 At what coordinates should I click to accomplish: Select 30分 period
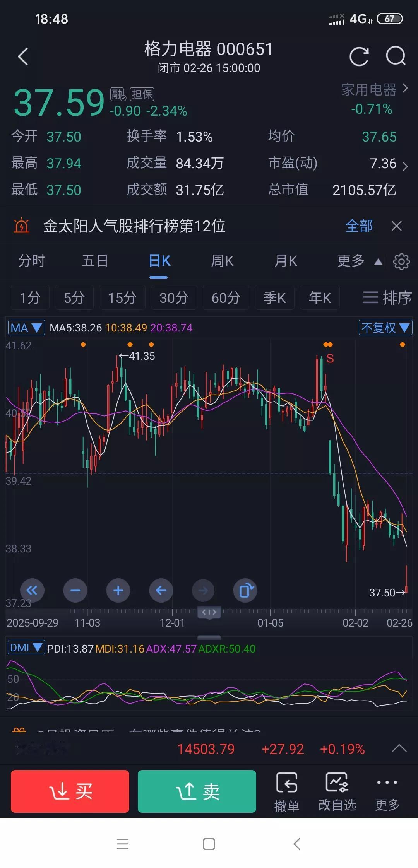pyautogui.click(x=174, y=297)
